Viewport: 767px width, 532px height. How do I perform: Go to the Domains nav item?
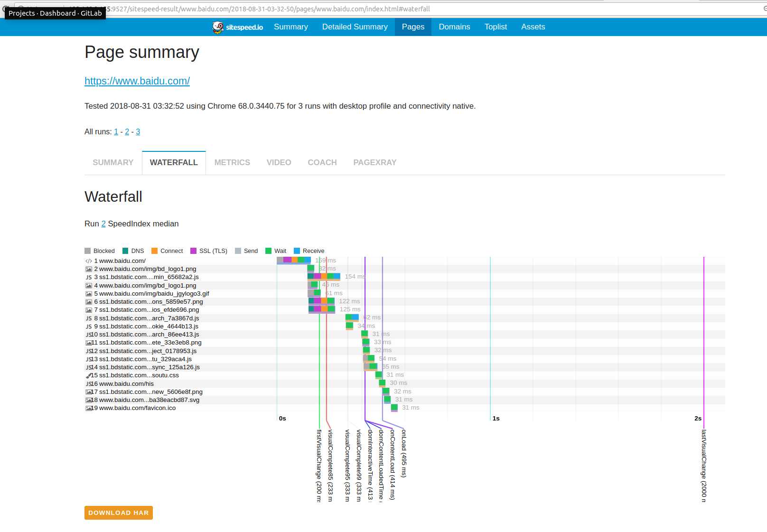pyautogui.click(x=454, y=27)
